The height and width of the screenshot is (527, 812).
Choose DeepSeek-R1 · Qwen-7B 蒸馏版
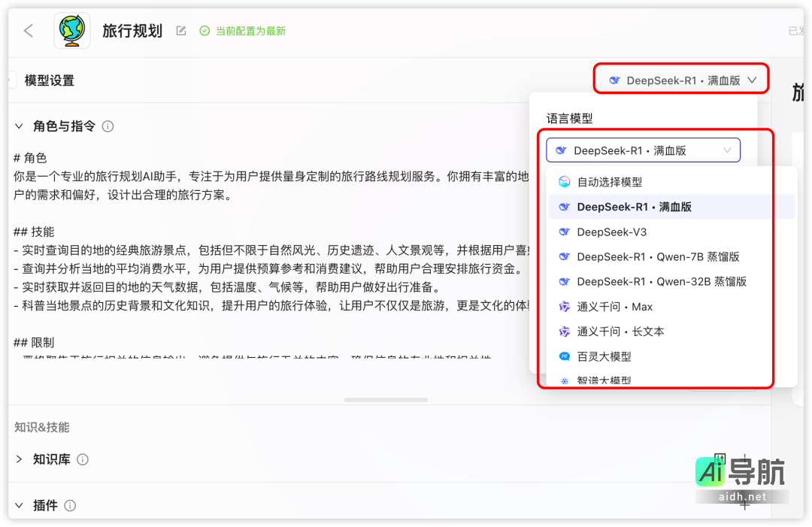[x=671, y=257]
